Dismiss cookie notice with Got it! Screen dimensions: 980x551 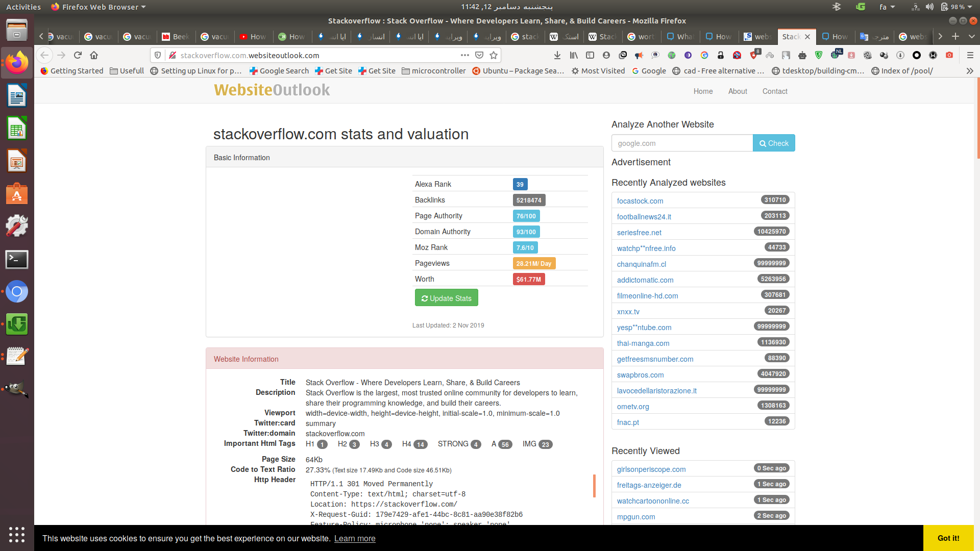948,538
